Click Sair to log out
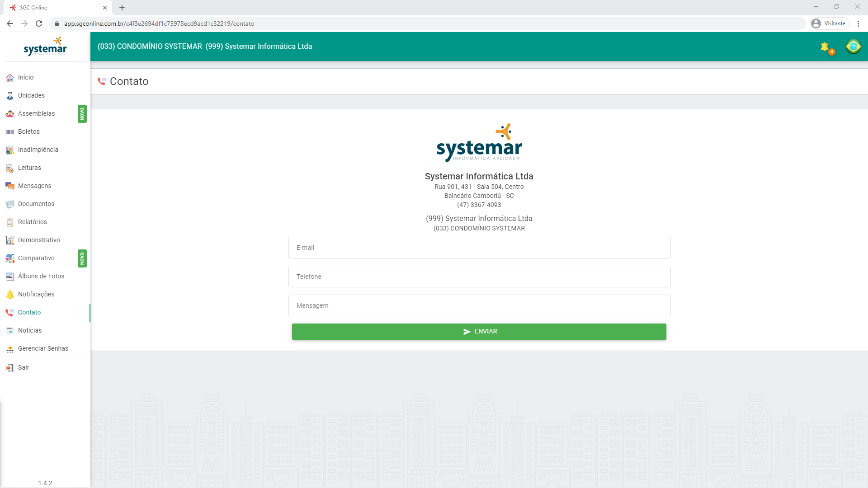 pos(24,367)
